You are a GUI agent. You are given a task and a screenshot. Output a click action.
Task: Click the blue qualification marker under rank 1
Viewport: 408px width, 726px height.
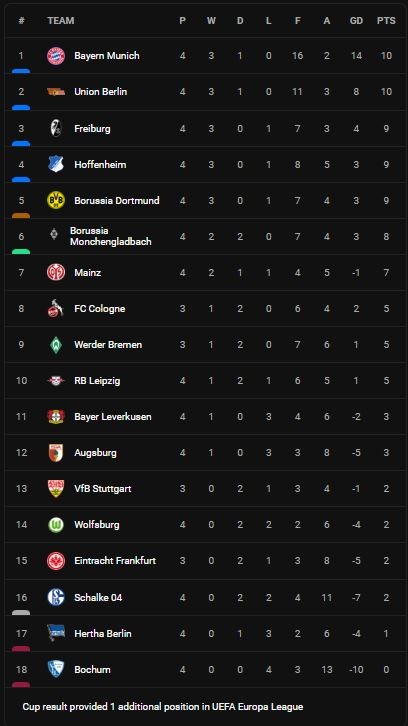tap(21, 71)
